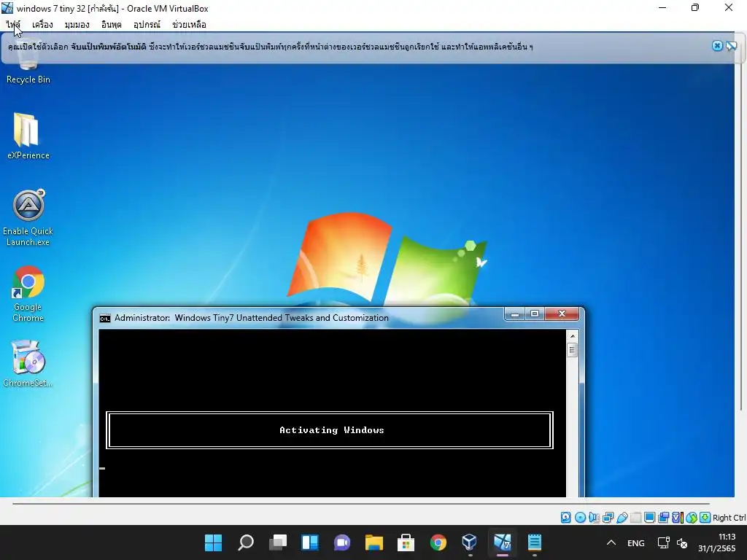The image size is (747, 560).
Task: Click the console window scroll up arrow
Action: (573, 335)
